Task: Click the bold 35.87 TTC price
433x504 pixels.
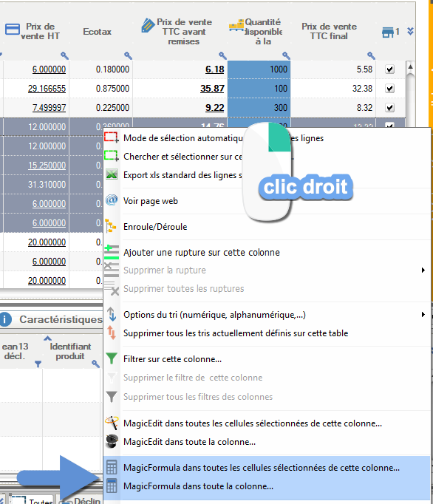Action: click(212, 89)
